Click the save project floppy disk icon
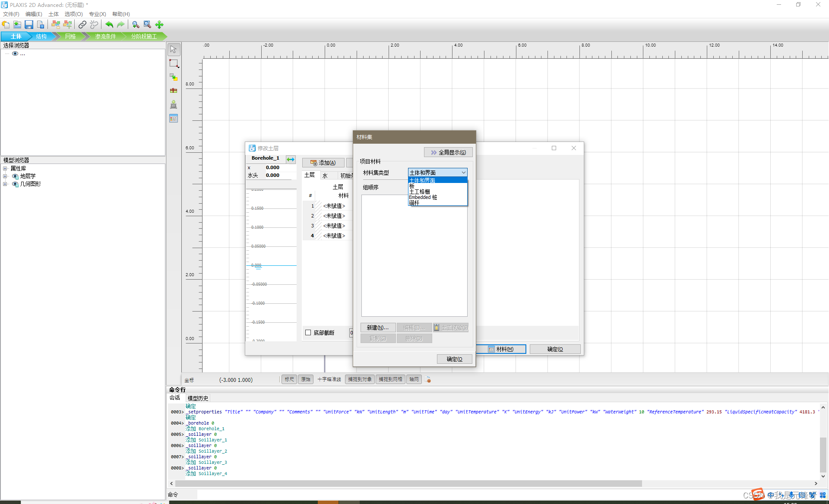 coord(29,25)
